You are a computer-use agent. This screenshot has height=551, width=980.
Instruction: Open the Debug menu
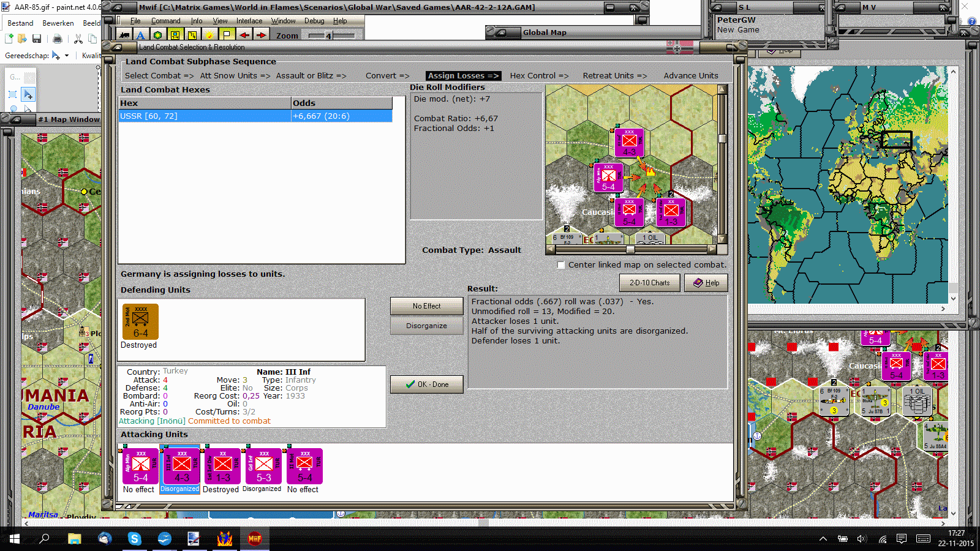[314, 21]
